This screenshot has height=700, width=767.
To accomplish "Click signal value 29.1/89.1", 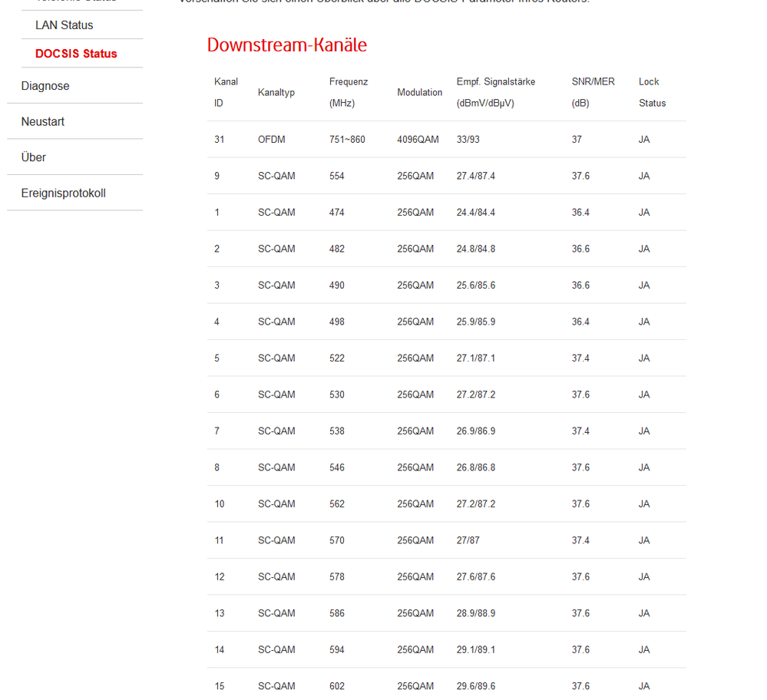I will tap(475, 650).
